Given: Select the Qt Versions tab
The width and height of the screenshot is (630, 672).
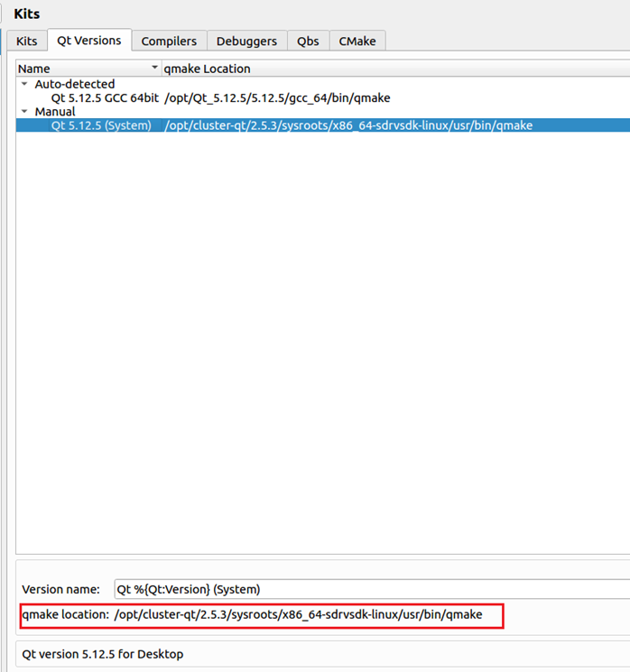Looking at the screenshot, I should tap(89, 41).
